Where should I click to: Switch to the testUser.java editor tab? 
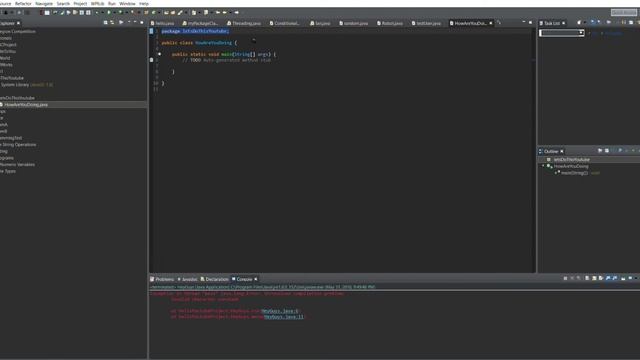click(x=427, y=23)
